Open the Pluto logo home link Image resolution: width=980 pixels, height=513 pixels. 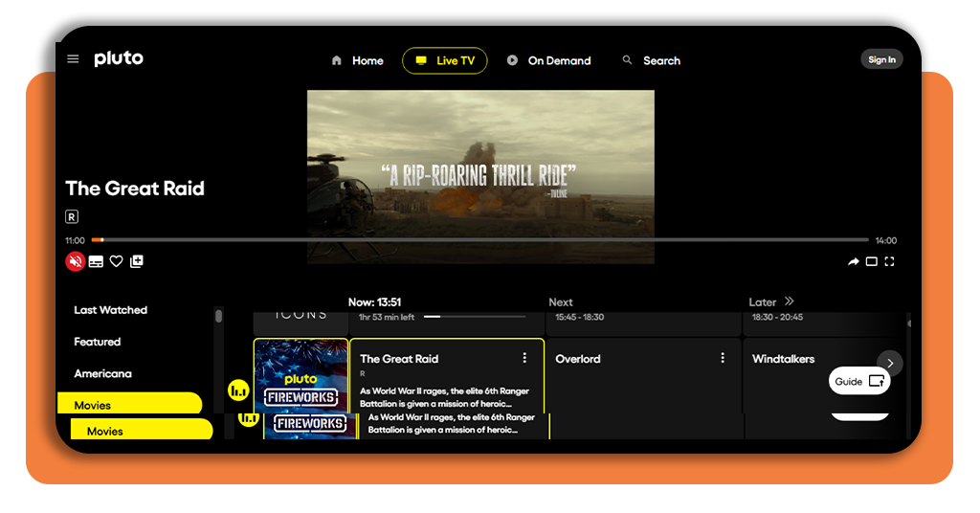pos(119,58)
